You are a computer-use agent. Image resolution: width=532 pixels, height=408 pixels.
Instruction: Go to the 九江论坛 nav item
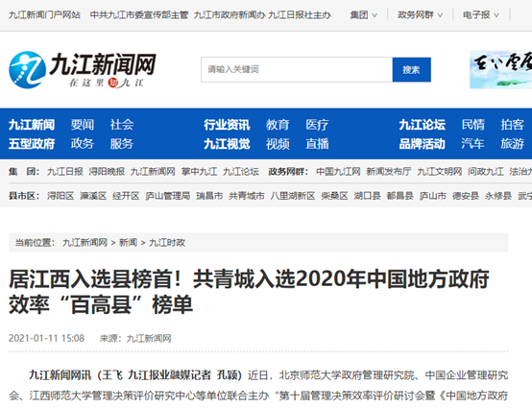(423, 125)
